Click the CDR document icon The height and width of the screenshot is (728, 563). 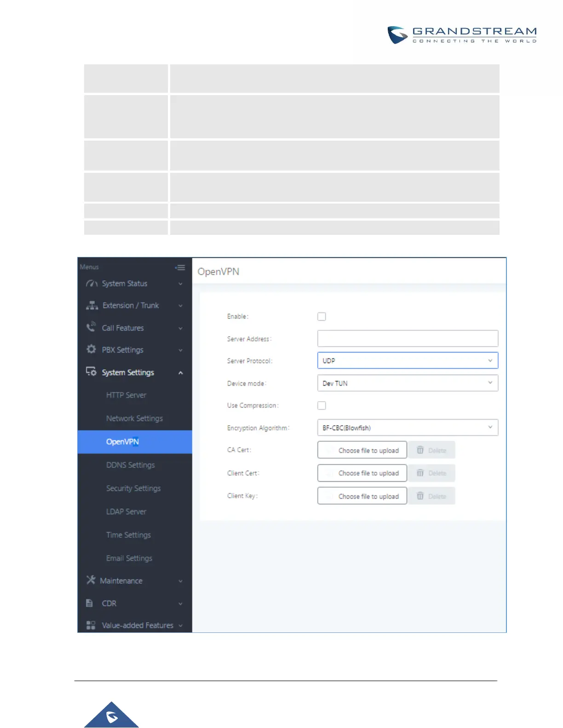pos(89,603)
